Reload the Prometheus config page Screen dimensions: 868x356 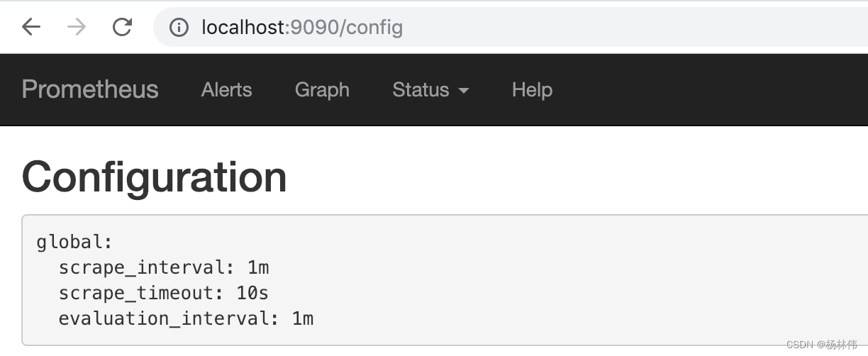(123, 28)
